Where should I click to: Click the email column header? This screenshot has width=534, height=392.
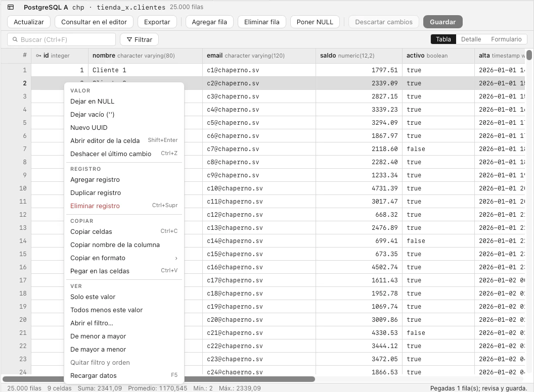click(259, 56)
